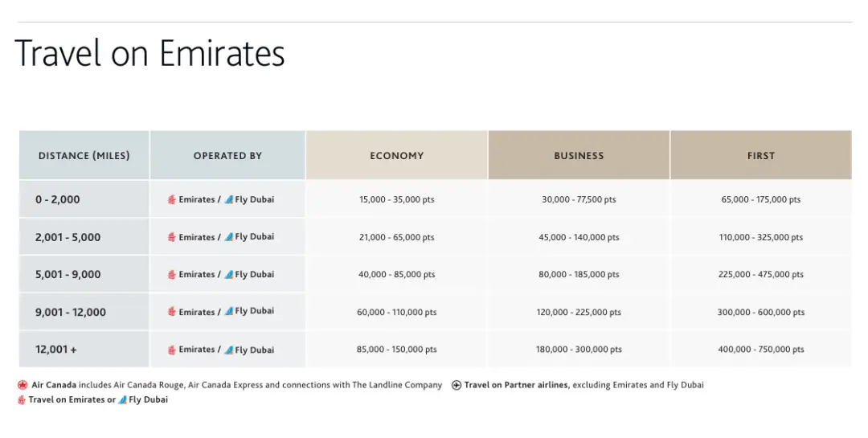Click the Air Canada maple leaf legend icon
The height and width of the screenshot is (438, 868).
pyautogui.click(x=23, y=385)
